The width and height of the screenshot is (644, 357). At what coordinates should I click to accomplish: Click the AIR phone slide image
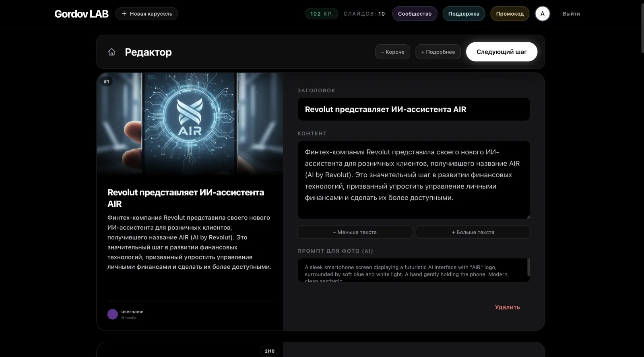(x=190, y=124)
